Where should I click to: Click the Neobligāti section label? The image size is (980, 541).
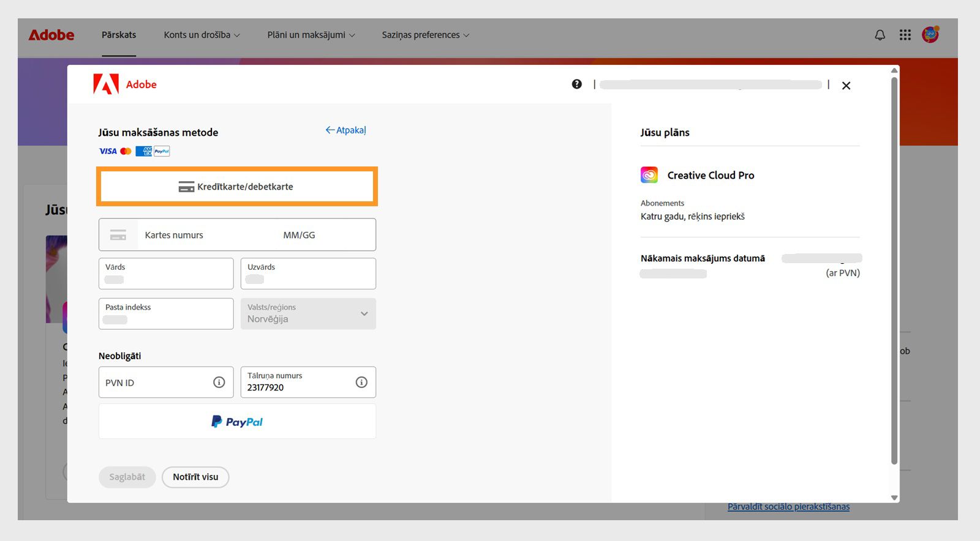coord(120,356)
